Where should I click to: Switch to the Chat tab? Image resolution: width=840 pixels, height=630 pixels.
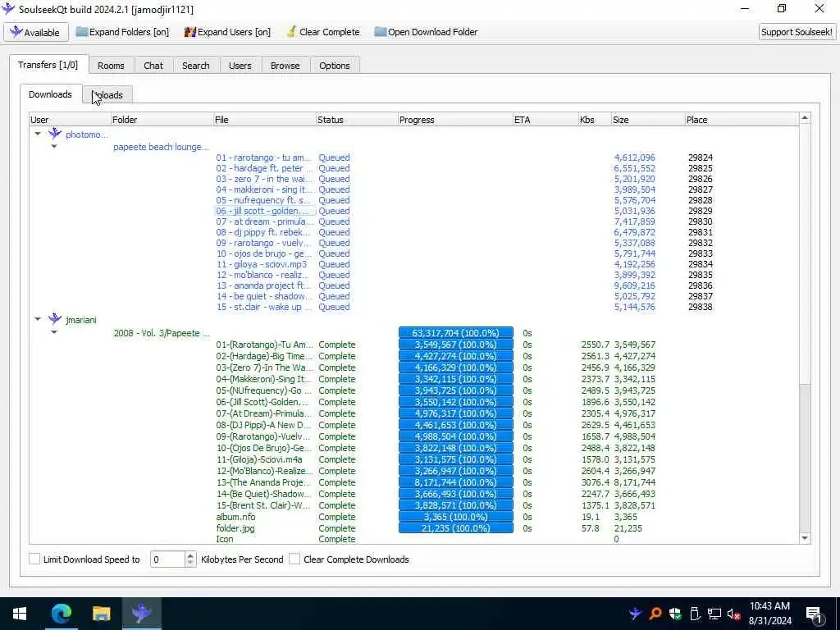pos(153,66)
